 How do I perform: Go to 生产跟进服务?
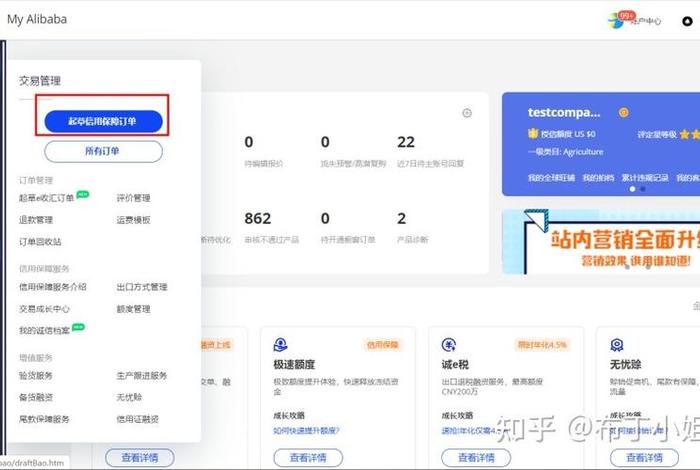pos(142,375)
